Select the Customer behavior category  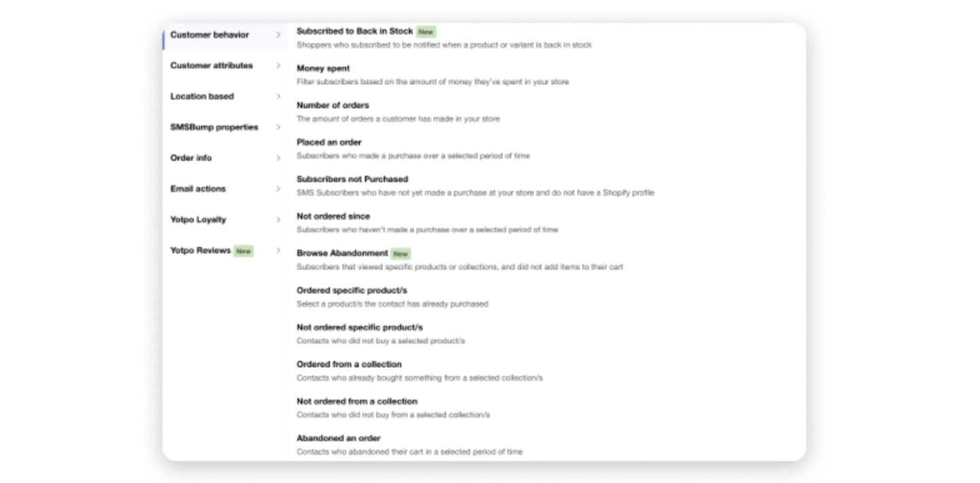[x=209, y=35]
